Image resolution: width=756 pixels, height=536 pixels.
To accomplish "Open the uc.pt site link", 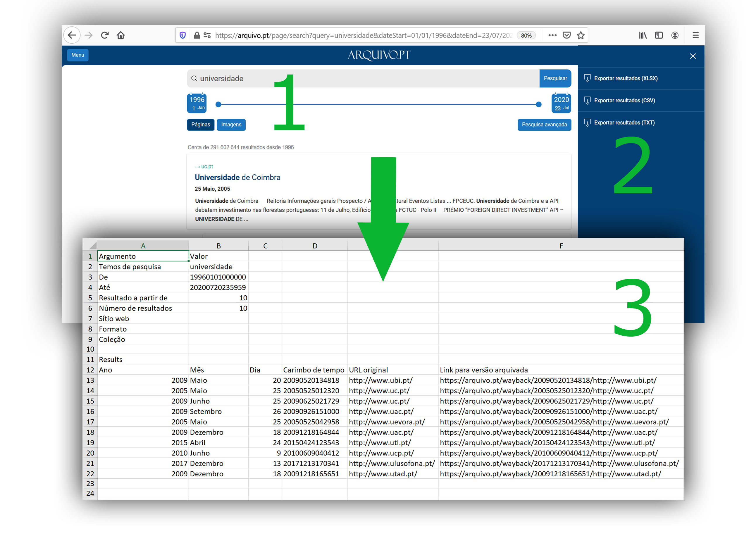I will (x=207, y=166).
